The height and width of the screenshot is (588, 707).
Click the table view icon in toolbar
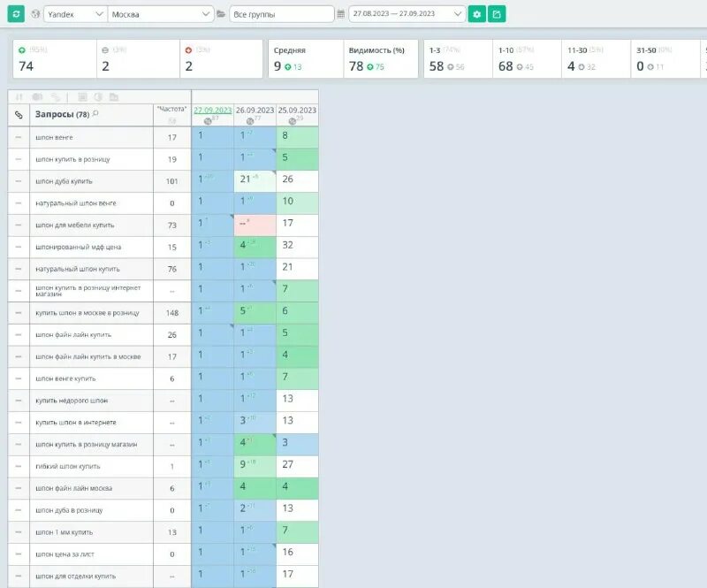[82, 97]
